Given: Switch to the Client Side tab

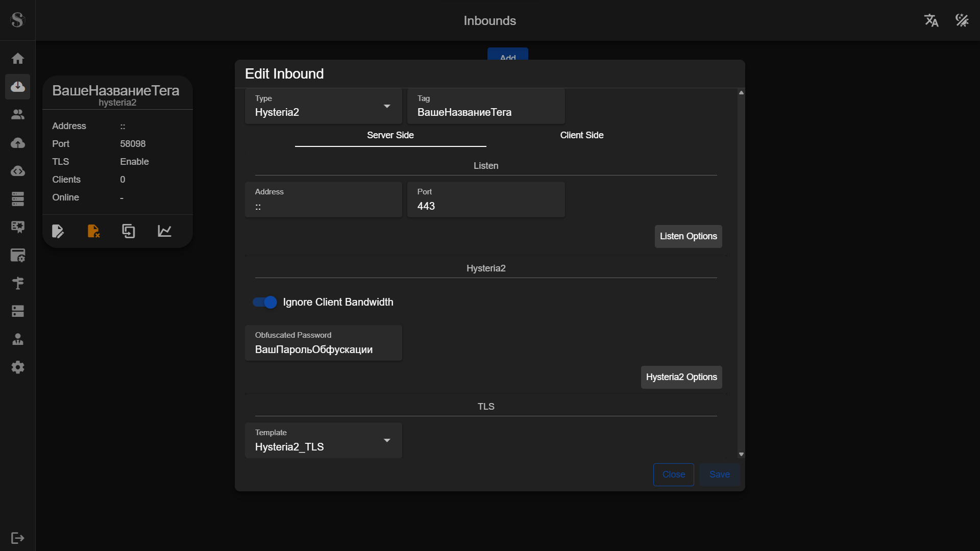Looking at the screenshot, I should 581,135.
